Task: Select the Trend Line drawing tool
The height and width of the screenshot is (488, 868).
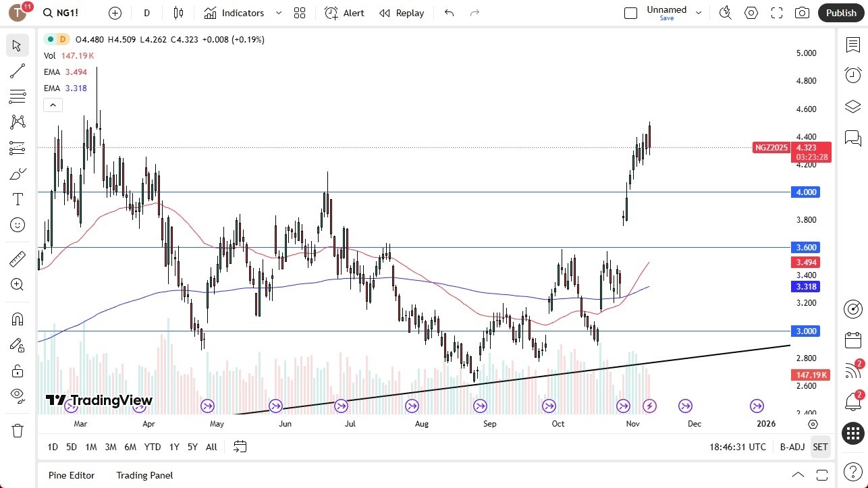Action: (x=17, y=71)
